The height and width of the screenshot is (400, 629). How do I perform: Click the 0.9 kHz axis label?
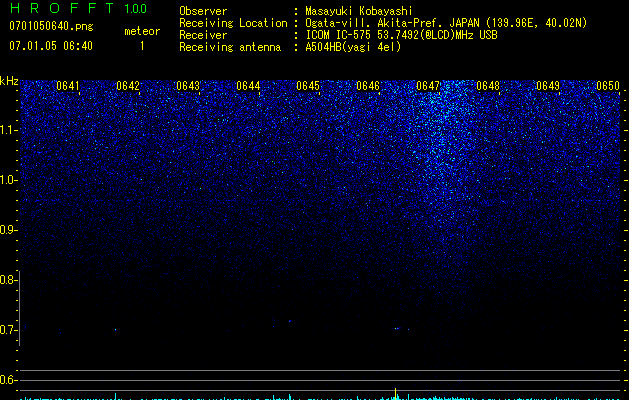click(7, 230)
